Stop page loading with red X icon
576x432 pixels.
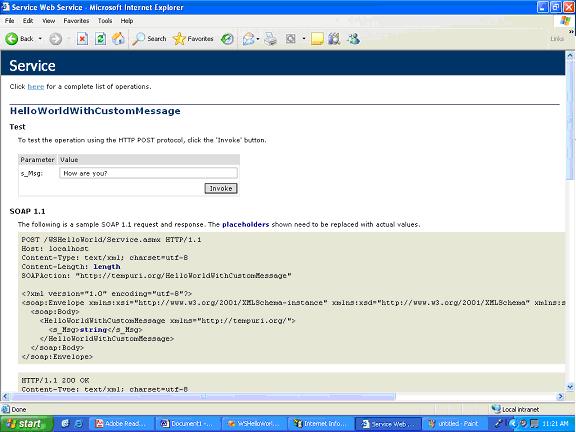[82, 39]
